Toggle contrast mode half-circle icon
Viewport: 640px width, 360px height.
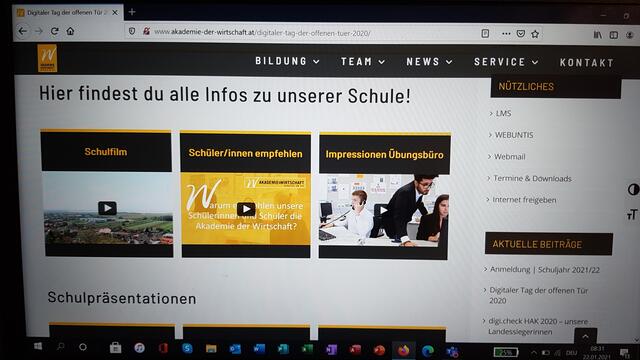coord(633,189)
